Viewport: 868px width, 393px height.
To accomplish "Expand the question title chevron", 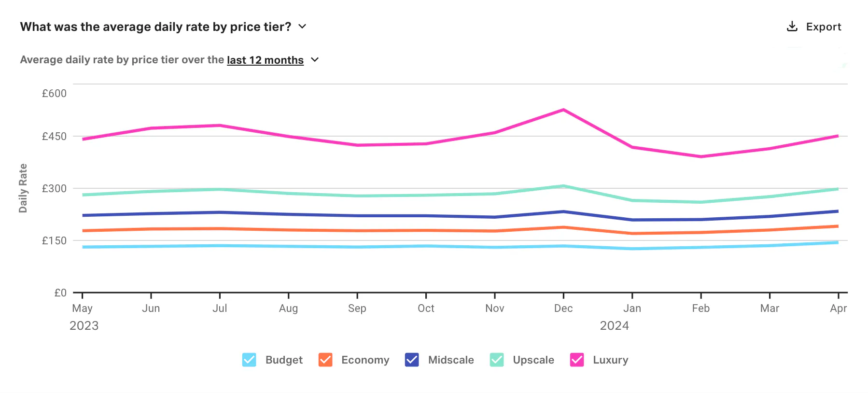I will tap(302, 27).
